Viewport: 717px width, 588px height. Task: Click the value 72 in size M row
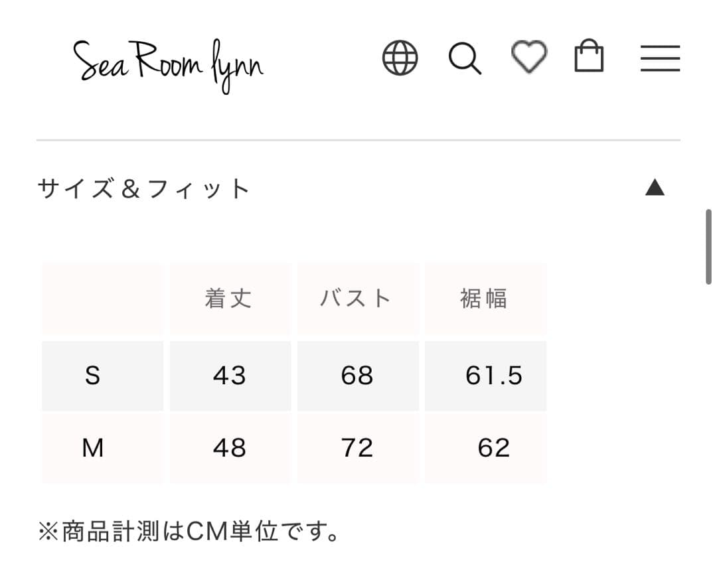(357, 448)
